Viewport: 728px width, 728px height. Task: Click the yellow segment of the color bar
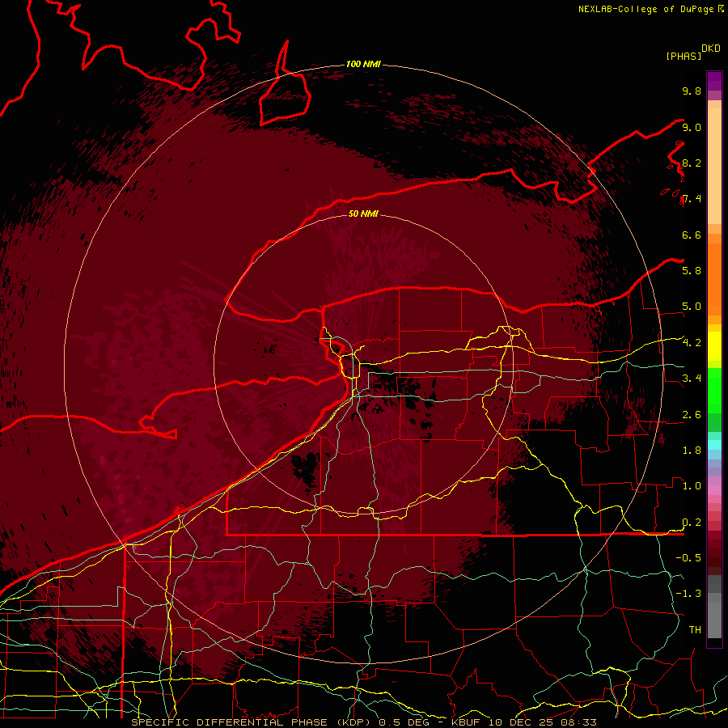point(714,346)
